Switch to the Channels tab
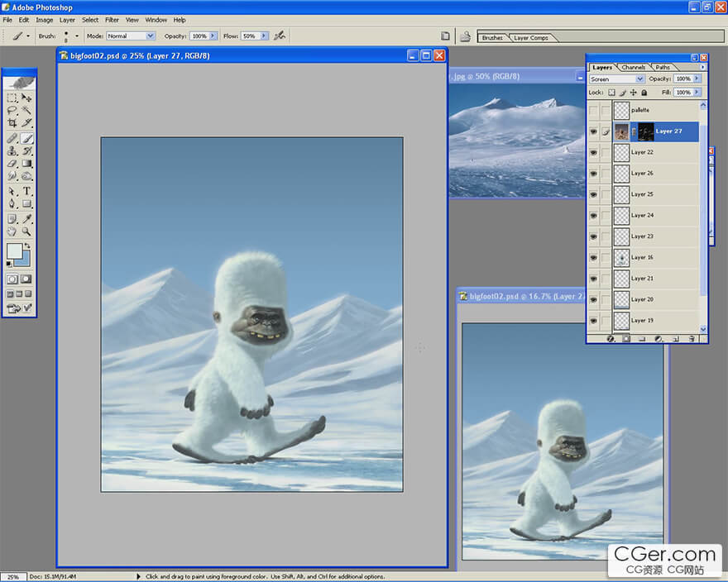728x582 pixels. (x=634, y=67)
